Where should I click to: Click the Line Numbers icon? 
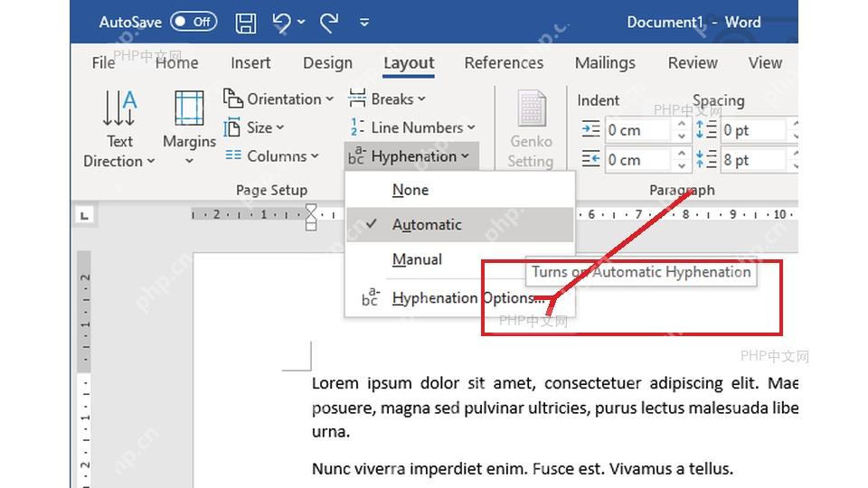pos(357,127)
